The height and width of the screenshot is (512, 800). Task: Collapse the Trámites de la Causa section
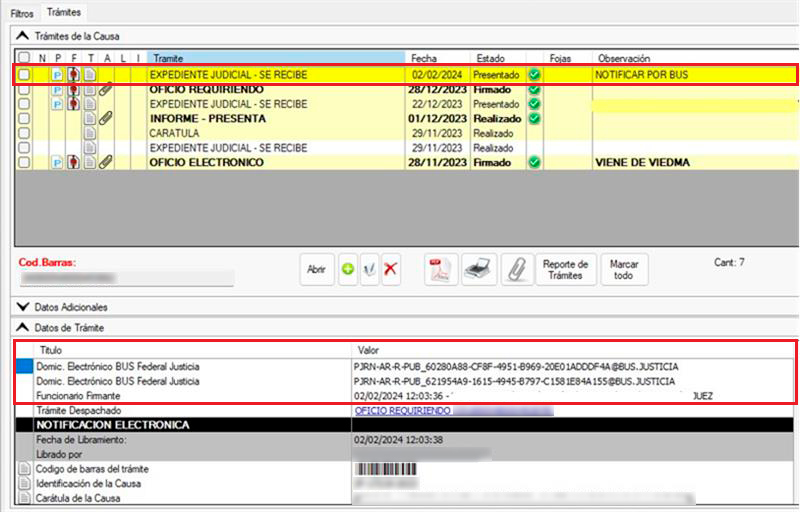pyautogui.click(x=24, y=36)
